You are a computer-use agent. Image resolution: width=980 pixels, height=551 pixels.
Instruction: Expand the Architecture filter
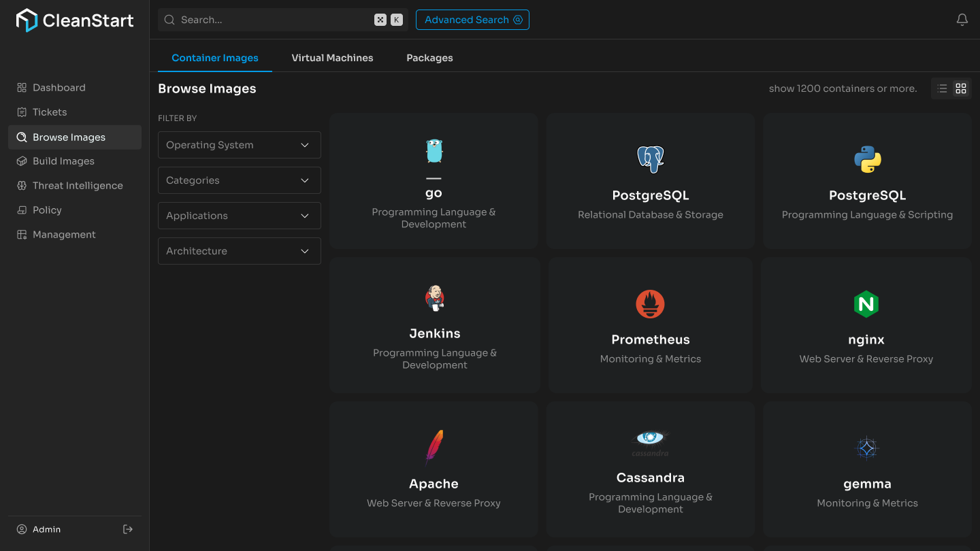(x=240, y=251)
